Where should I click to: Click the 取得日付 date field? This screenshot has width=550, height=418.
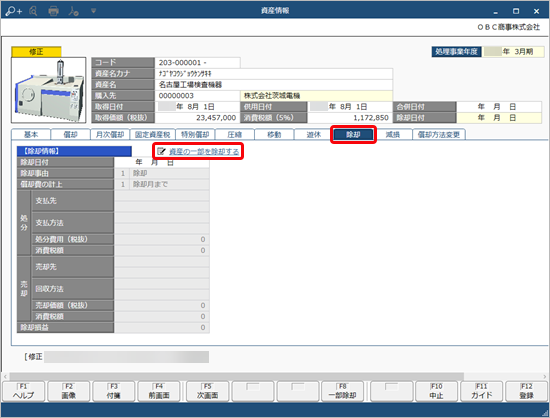pyautogui.click(x=197, y=107)
